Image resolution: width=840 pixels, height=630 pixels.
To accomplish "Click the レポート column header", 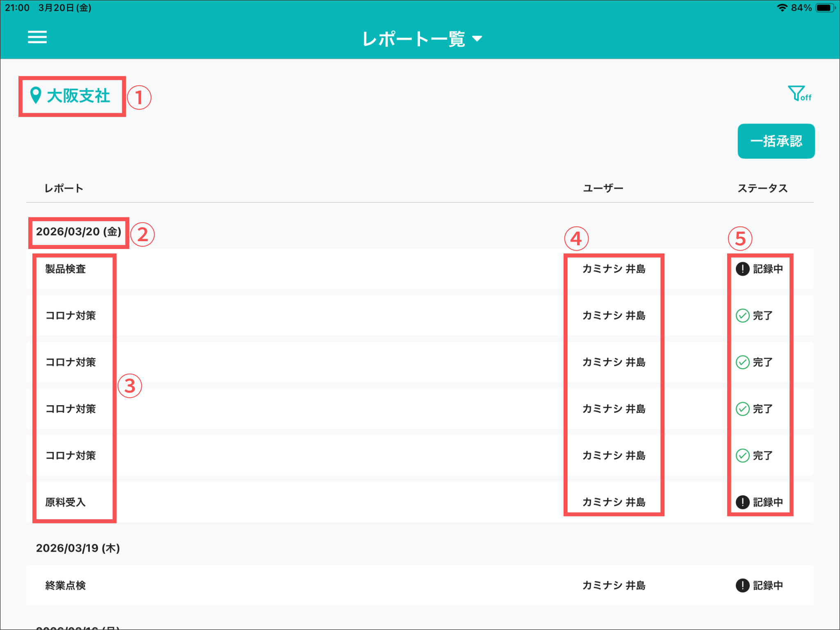I will coord(64,189).
